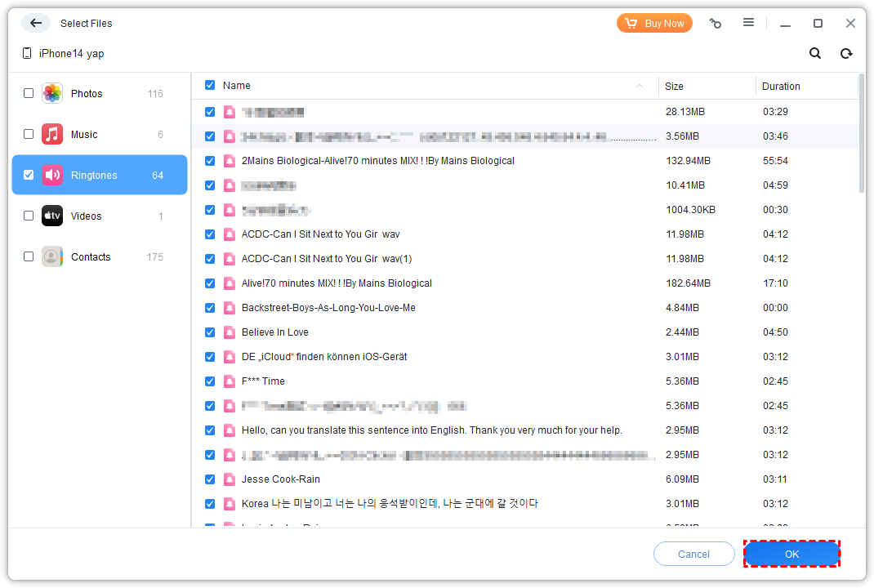Screen dimensions: 874x588
Task: Click the back arrow button
Action: point(35,23)
